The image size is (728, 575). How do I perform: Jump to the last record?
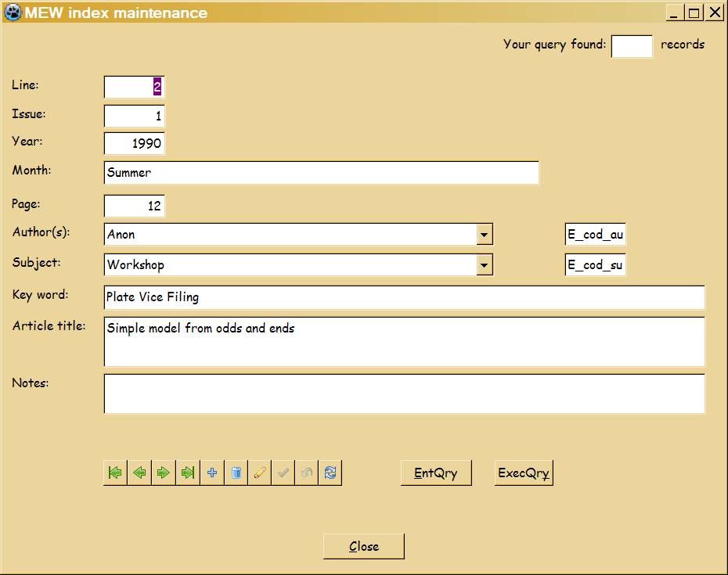point(188,473)
